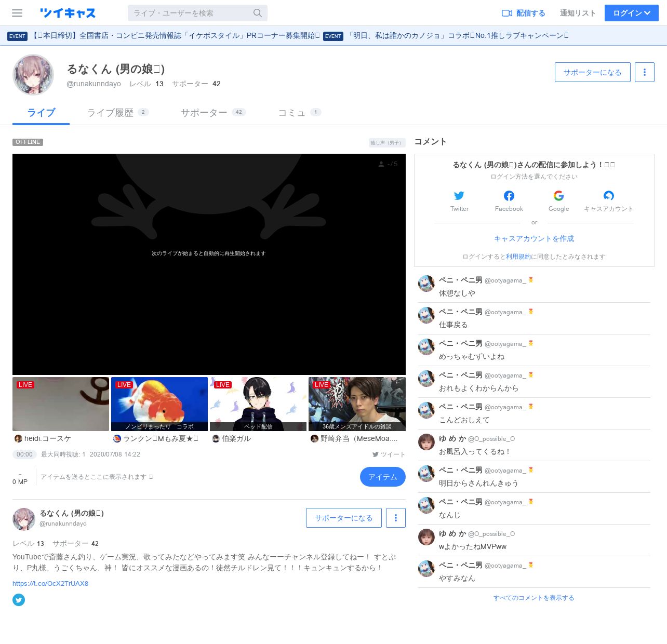
Task: Click the 00:00 duration label
Action: 24,454
